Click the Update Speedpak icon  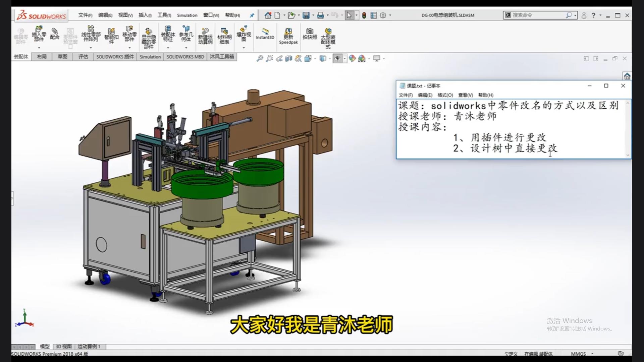click(x=288, y=36)
